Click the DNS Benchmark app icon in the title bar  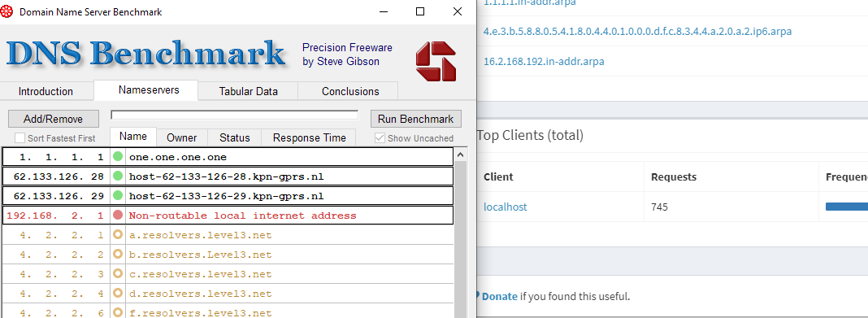pos(7,11)
